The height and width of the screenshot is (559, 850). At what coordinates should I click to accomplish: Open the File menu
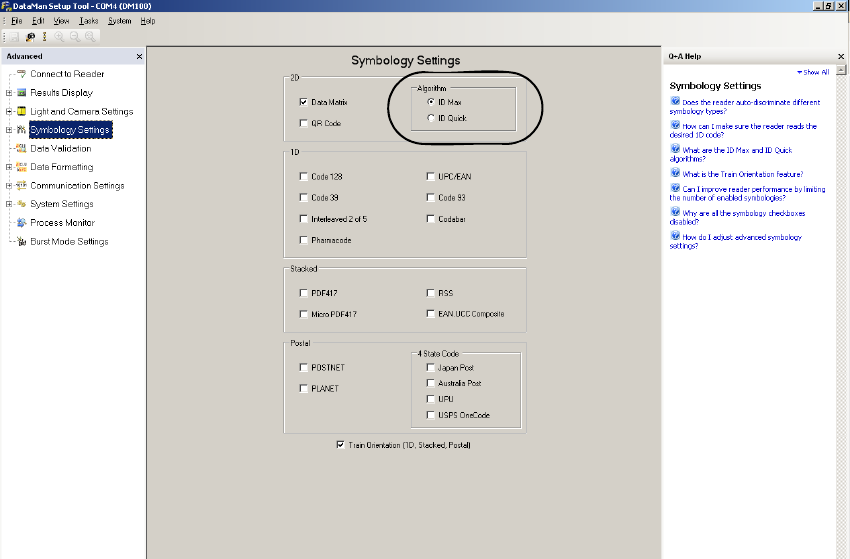point(17,21)
